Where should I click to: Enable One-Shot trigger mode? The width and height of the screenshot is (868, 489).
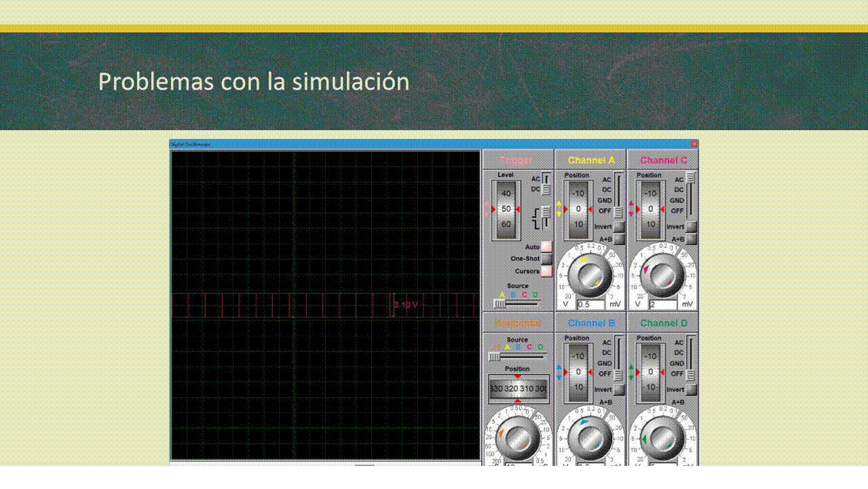546,259
